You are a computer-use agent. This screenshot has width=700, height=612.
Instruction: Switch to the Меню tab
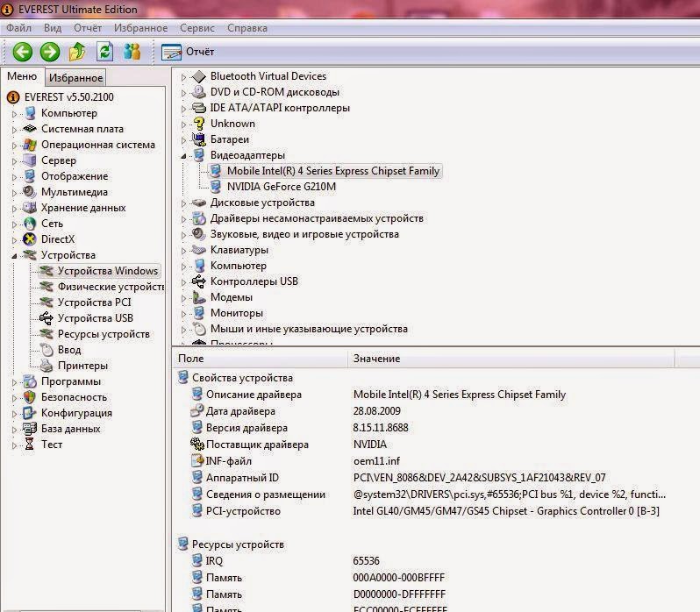22,76
